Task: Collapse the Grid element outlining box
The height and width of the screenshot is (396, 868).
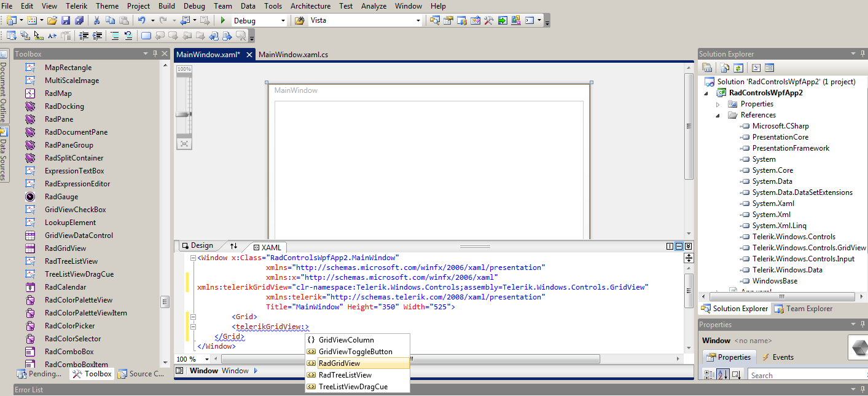Action: pos(193,317)
